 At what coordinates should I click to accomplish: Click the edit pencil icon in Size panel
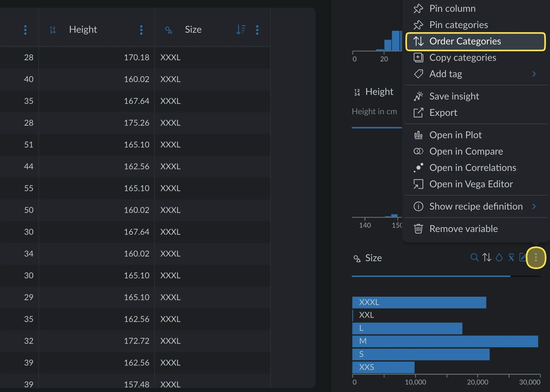[x=522, y=257]
